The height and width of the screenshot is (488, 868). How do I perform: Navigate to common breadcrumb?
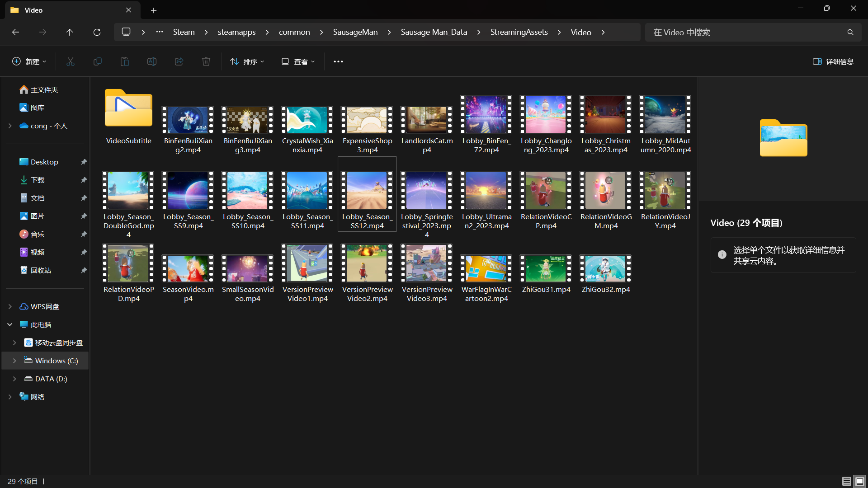(294, 32)
